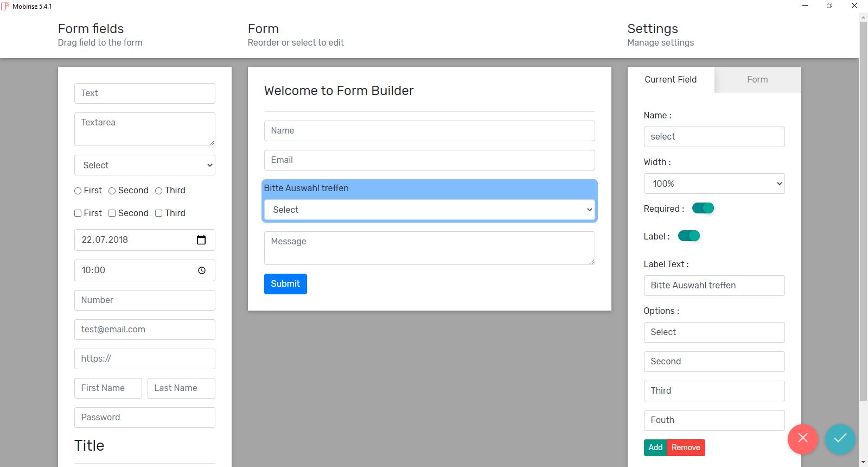Open the Select dropdown in Form fields panel

point(145,165)
